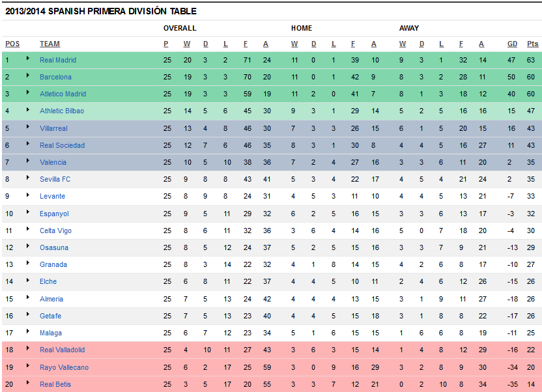Expand the Malaga row arrow
This screenshot has width=542, height=392.
pos(27,331)
